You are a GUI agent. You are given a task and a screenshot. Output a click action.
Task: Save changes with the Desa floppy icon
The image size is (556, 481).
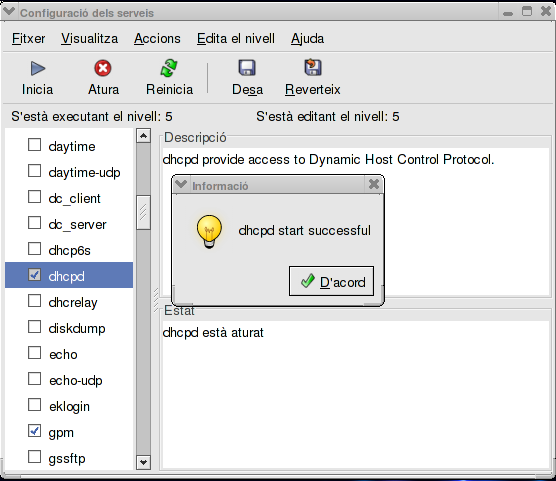[x=247, y=68]
